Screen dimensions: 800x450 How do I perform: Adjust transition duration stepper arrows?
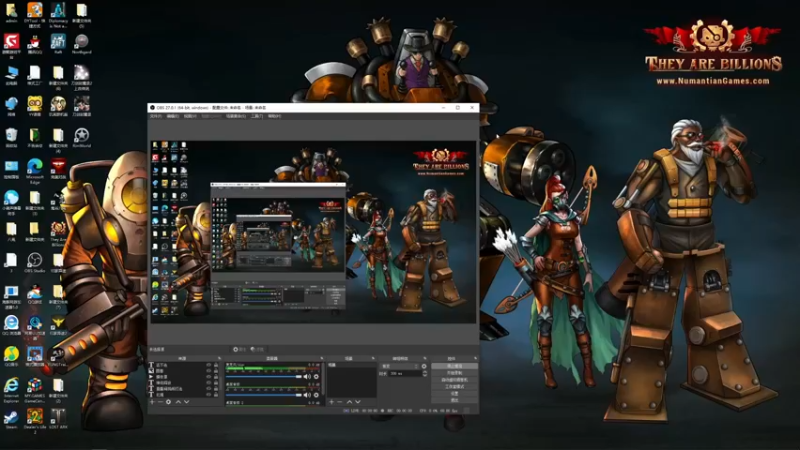[x=424, y=373]
